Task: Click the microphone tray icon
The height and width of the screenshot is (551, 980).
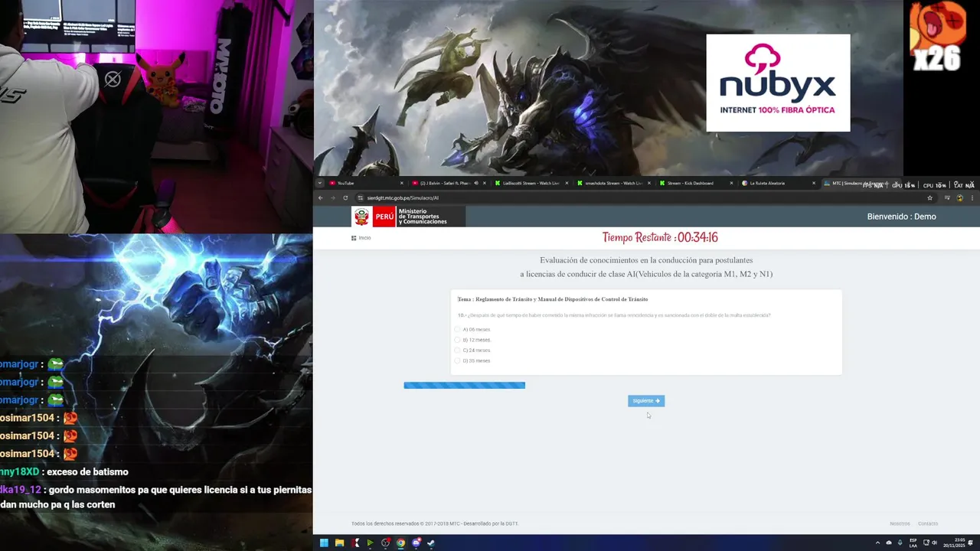Action: 900,543
